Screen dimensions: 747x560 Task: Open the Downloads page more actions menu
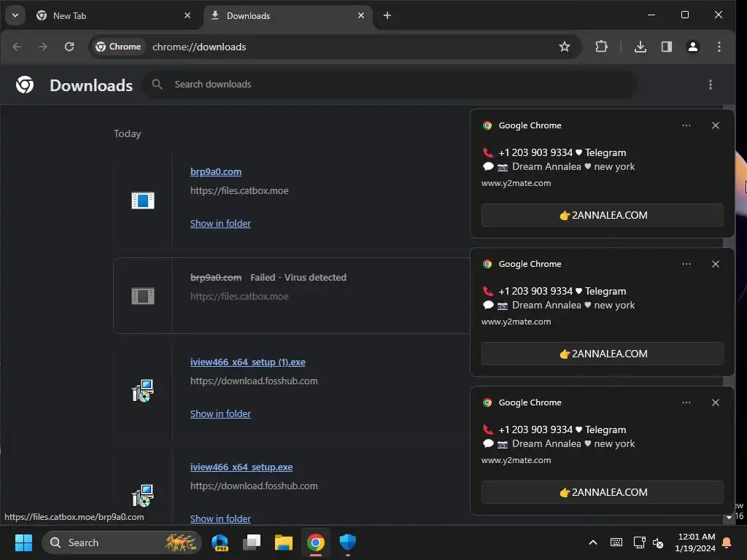click(x=710, y=85)
